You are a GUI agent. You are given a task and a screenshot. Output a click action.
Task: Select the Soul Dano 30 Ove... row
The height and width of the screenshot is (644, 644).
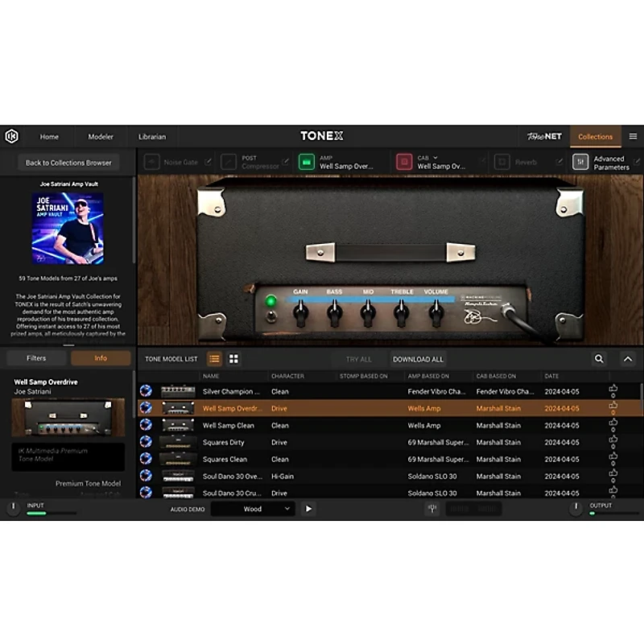(x=390, y=477)
